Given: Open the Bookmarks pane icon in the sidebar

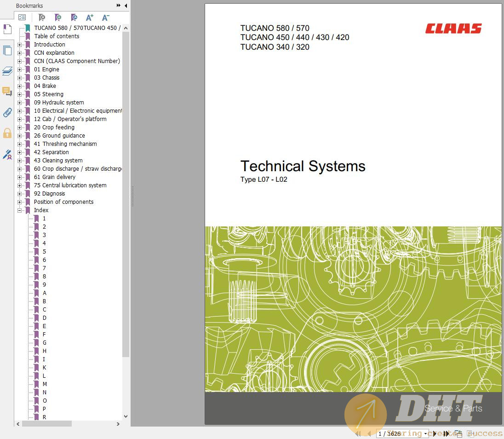Looking at the screenshot, I should [x=7, y=29].
